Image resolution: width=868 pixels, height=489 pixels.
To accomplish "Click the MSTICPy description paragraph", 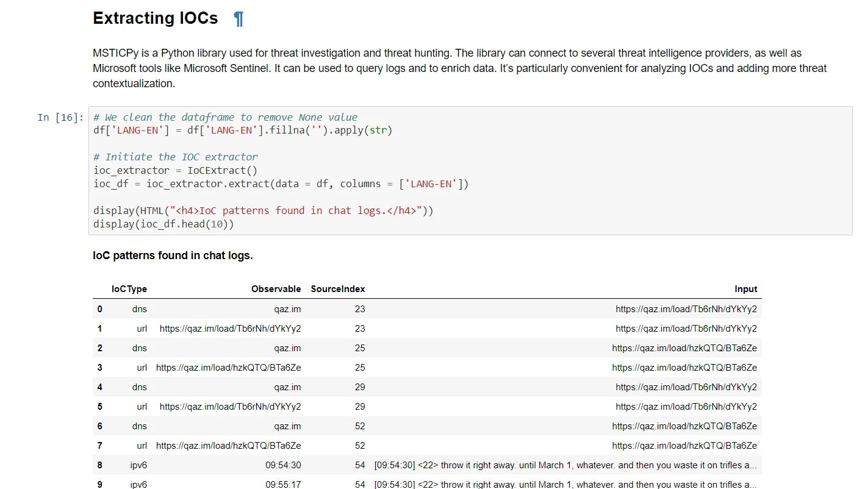I will pos(460,68).
